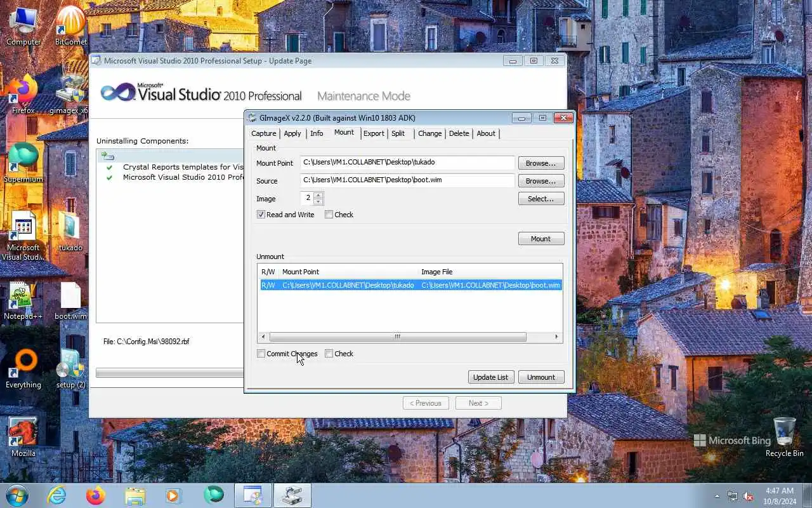The image size is (812, 508).
Task: Click the Unmount button
Action: (x=541, y=377)
